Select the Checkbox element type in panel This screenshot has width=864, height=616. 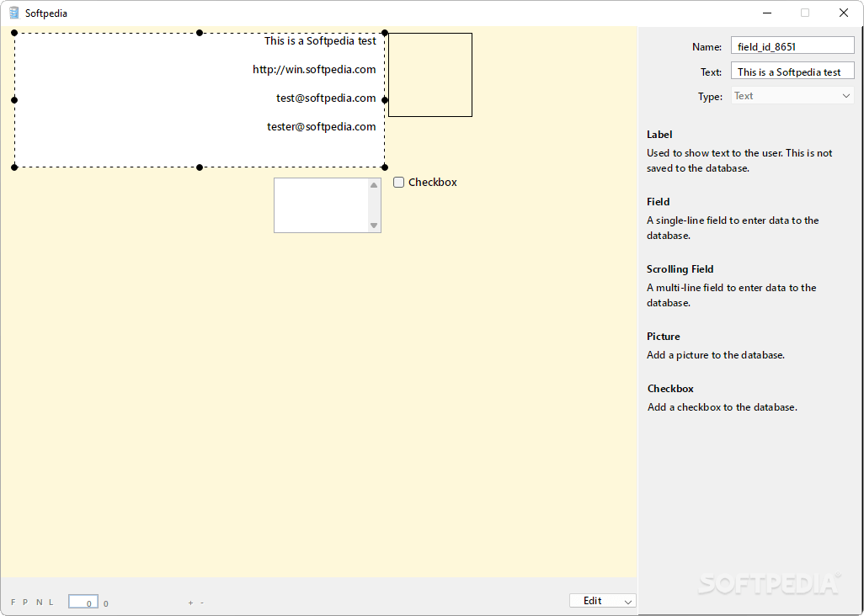tap(670, 389)
